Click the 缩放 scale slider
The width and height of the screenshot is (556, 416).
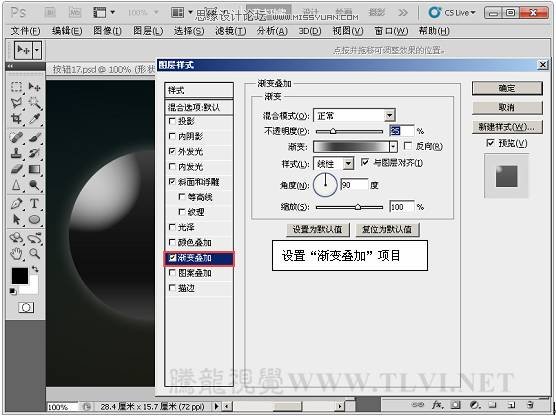[349, 207]
